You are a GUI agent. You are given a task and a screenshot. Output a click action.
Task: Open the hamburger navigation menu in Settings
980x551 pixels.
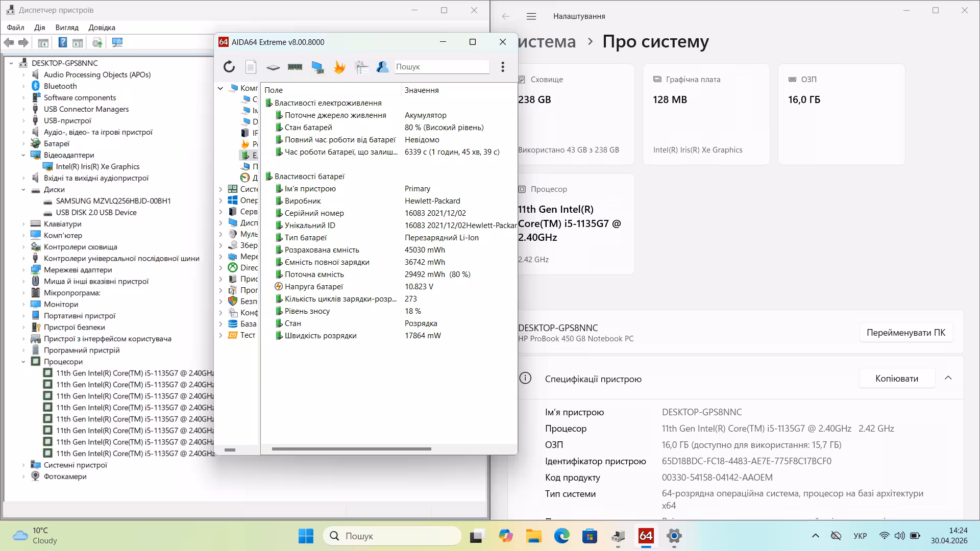[531, 16]
